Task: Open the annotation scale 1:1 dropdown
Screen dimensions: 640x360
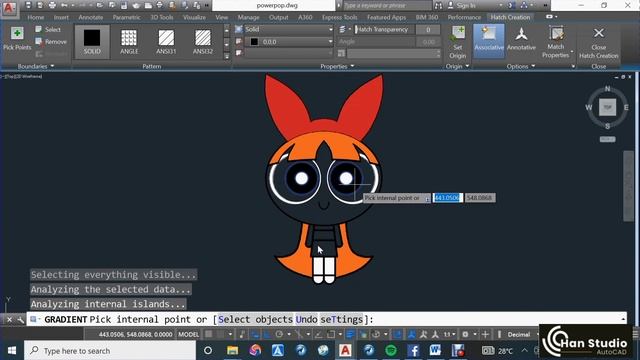Action: 449,334
